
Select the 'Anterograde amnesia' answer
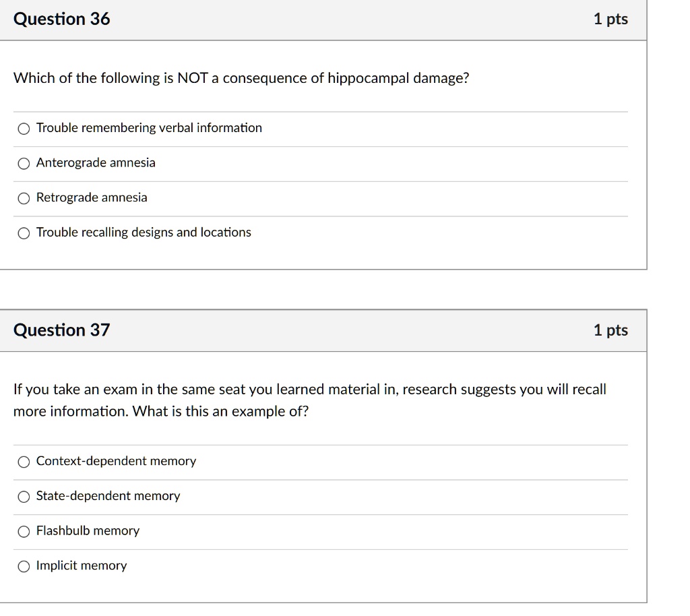click(x=24, y=163)
